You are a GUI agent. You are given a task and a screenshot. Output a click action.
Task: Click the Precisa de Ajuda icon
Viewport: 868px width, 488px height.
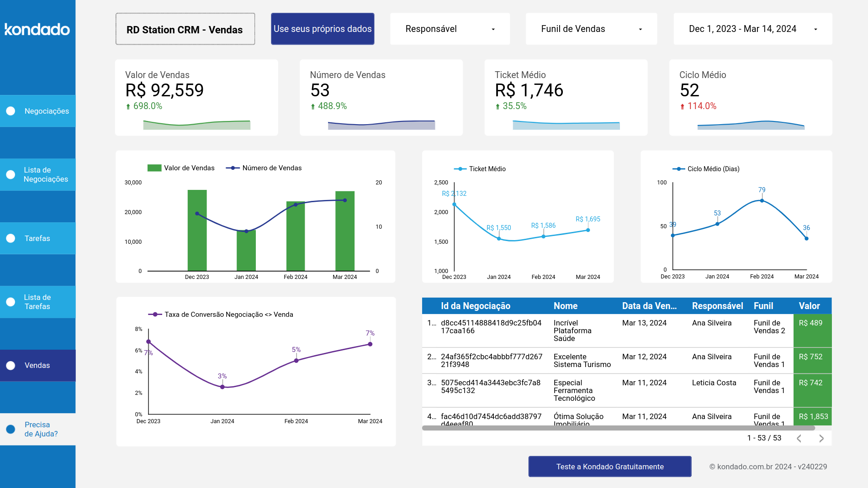point(10,429)
